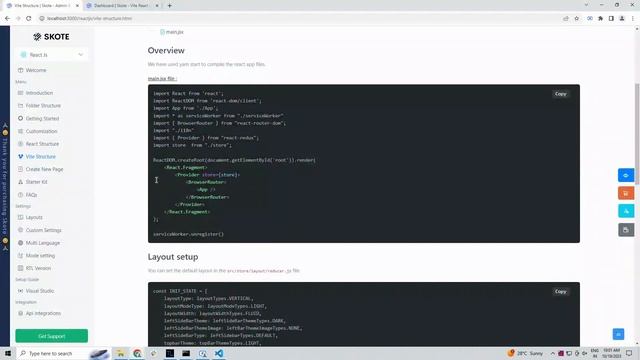Go to the Introduction docs section
The width and height of the screenshot is (640, 360).
pos(39,93)
